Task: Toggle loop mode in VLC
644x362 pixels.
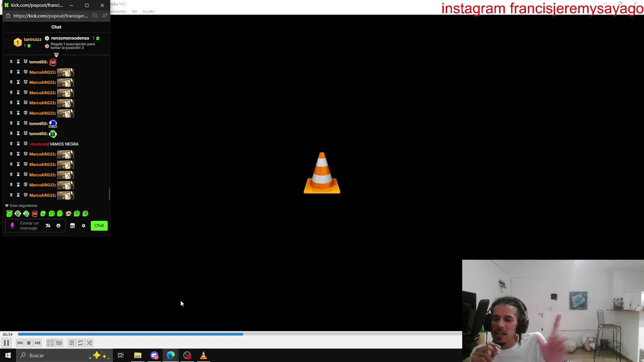Action: 80,343
